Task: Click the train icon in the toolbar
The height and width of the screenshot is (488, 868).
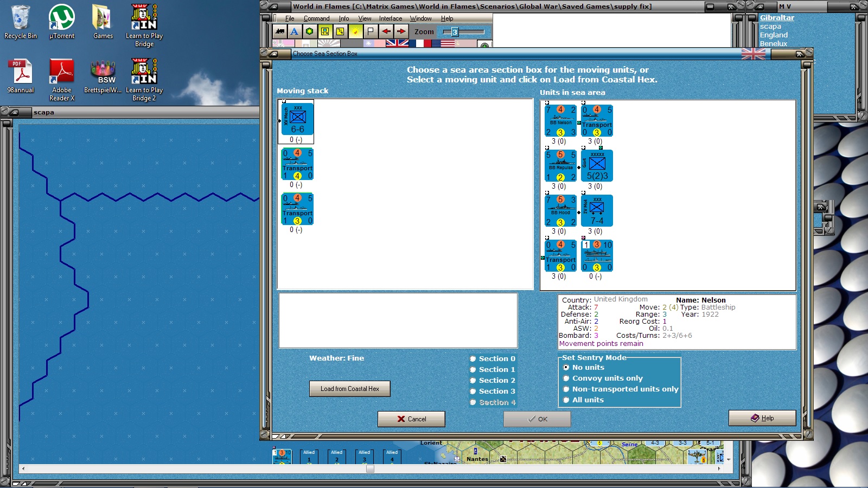Action: pyautogui.click(x=279, y=31)
